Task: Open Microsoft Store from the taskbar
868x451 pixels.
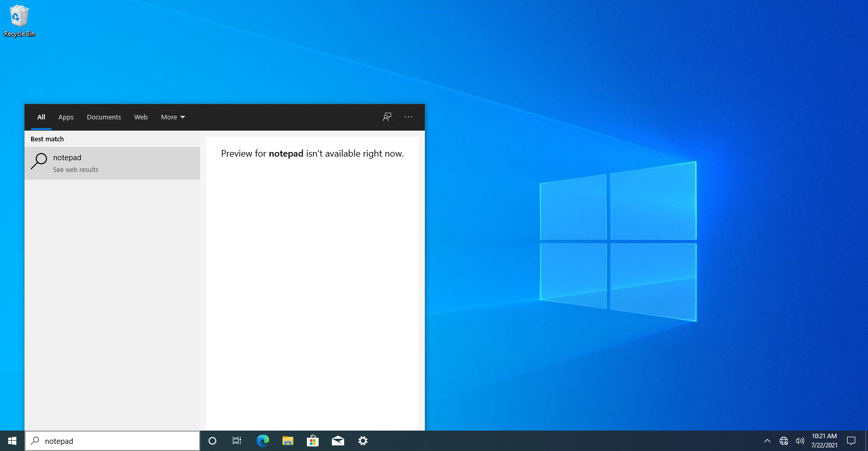Action: pos(312,441)
